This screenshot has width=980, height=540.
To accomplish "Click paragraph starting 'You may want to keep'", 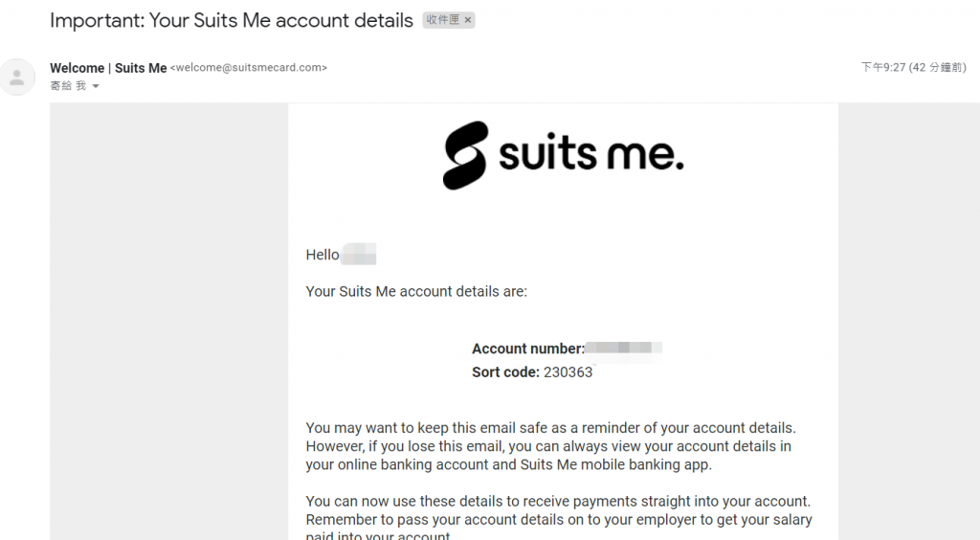I will [550, 446].
